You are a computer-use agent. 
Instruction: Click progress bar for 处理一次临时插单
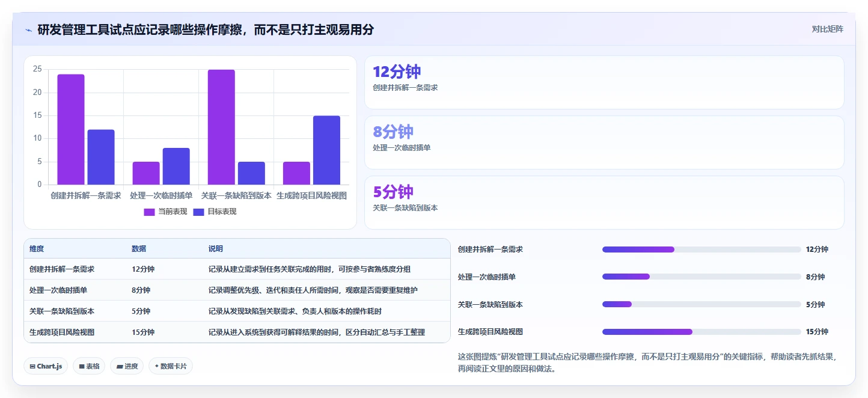(701, 277)
